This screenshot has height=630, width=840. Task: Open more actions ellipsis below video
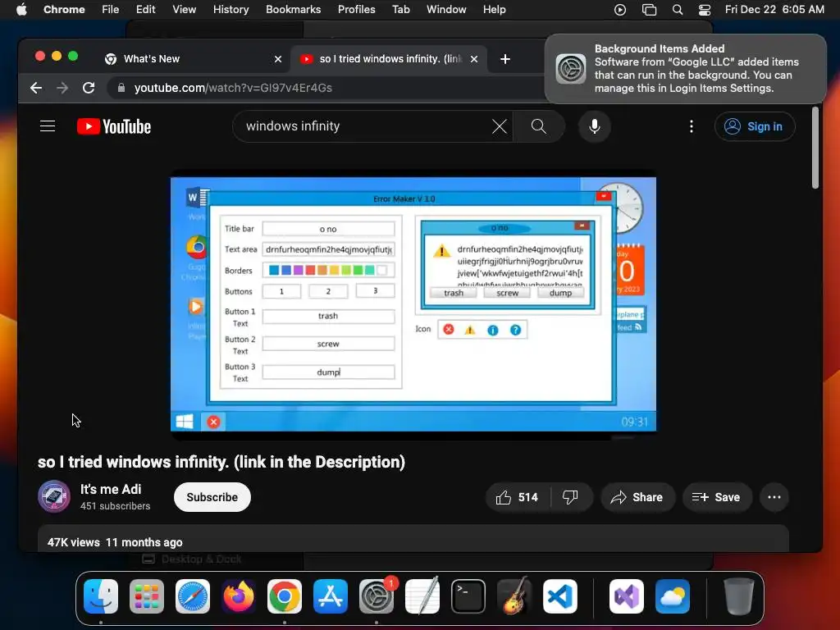tap(774, 498)
